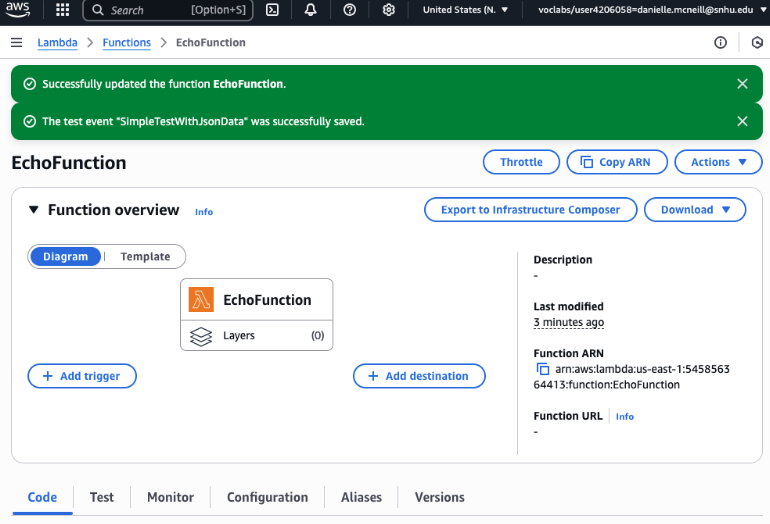Open the Configuration tab
The width and height of the screenshot is (770, 524).
click(268, 497)
